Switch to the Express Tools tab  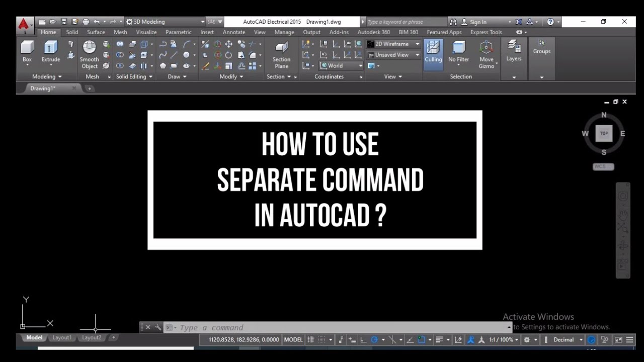pyautogui.click(x=486, y=32)
